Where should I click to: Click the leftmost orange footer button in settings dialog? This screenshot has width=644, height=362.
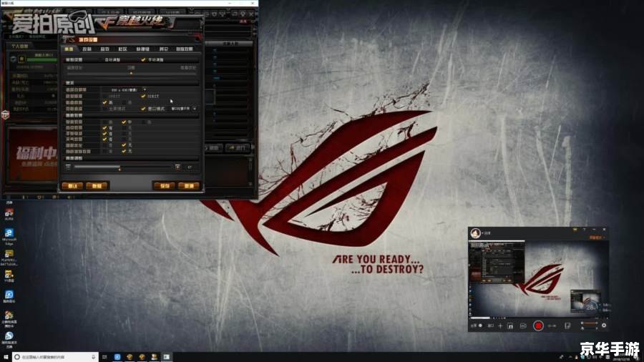click(x=72, y=186)
